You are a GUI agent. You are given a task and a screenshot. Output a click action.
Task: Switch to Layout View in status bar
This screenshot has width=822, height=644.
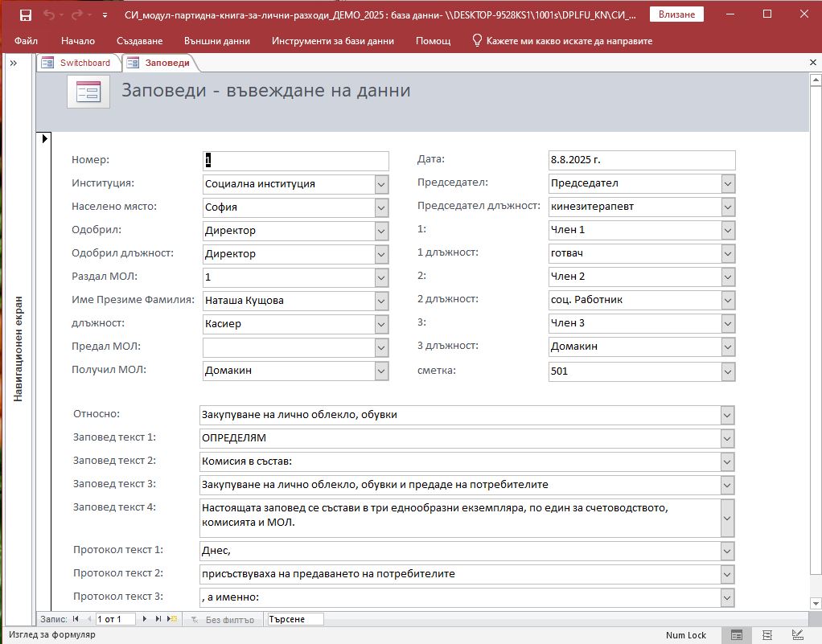pos(767,635)
